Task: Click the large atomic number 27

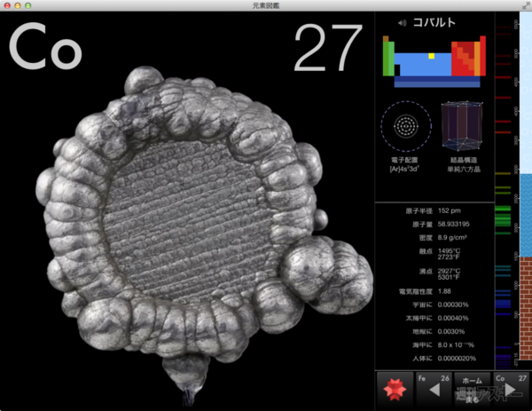Action: pos(328,48)
